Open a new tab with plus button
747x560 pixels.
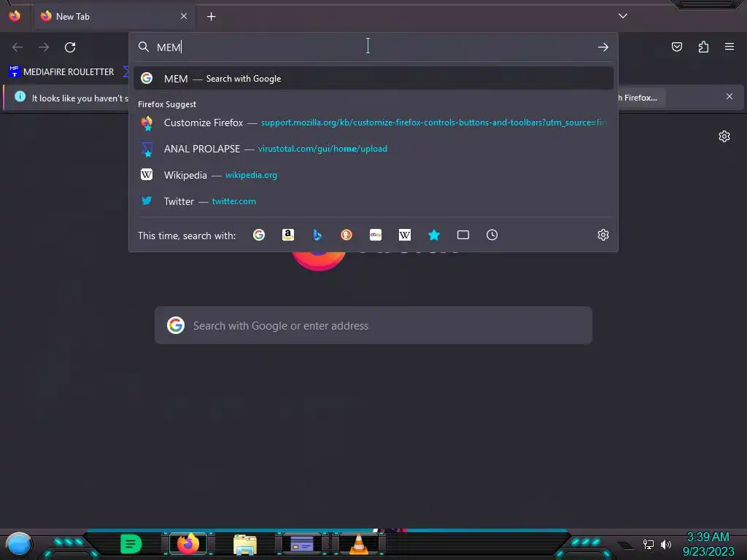pyautogui.click(x=211, y=17)
